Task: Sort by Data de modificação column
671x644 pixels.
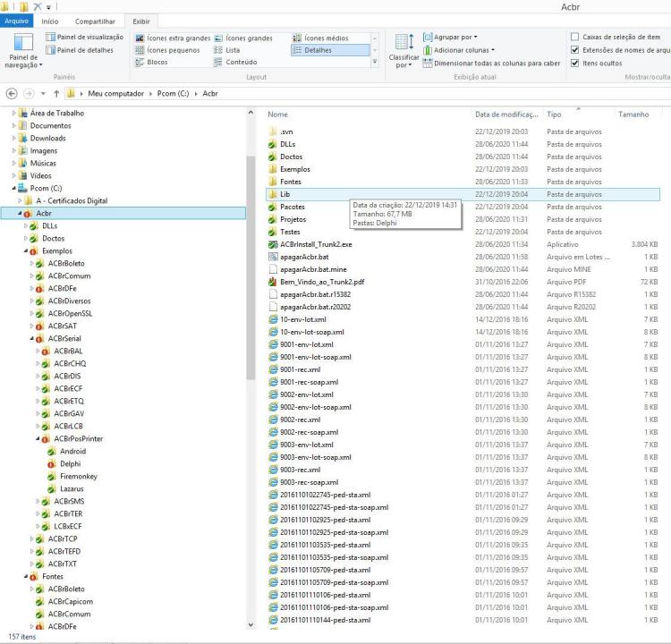Action: pos(507,114)
